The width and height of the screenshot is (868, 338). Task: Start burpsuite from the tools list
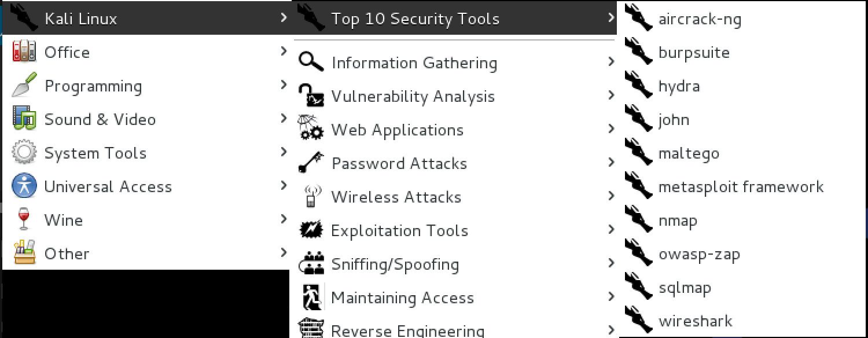pyautogui.click(x=694, y=53)
